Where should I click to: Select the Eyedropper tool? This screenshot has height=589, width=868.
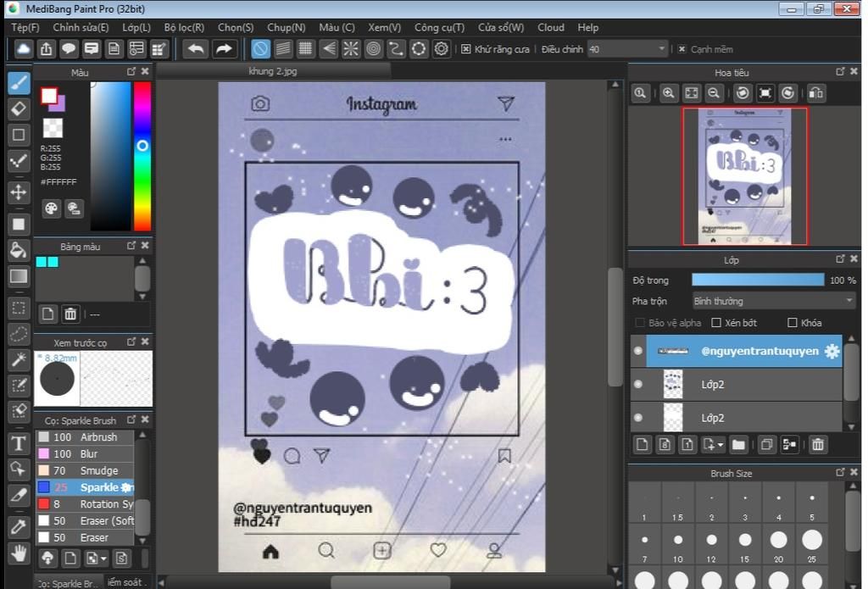coord(19,526)
